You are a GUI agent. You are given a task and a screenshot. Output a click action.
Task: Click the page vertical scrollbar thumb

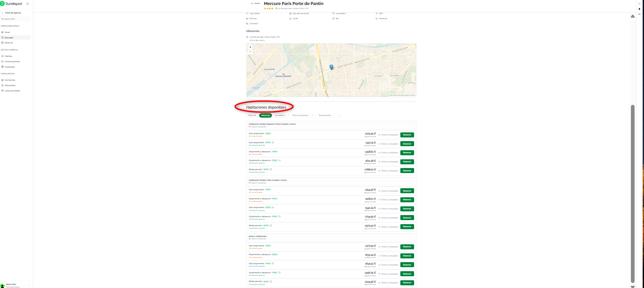(633, 194)
